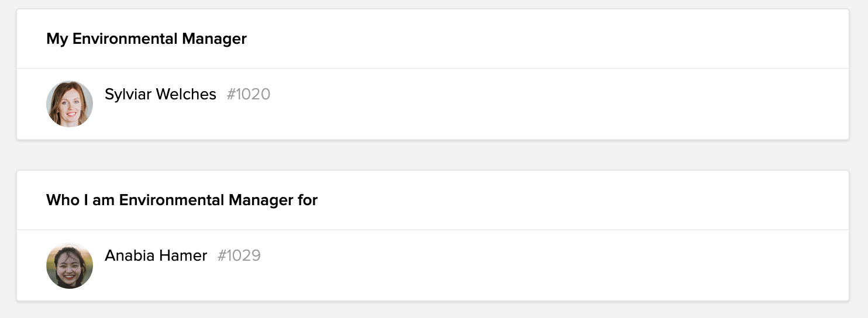Click the gray gap between the two cards
The height and width of the screenshot is (318, 868).
coord(433,155)
